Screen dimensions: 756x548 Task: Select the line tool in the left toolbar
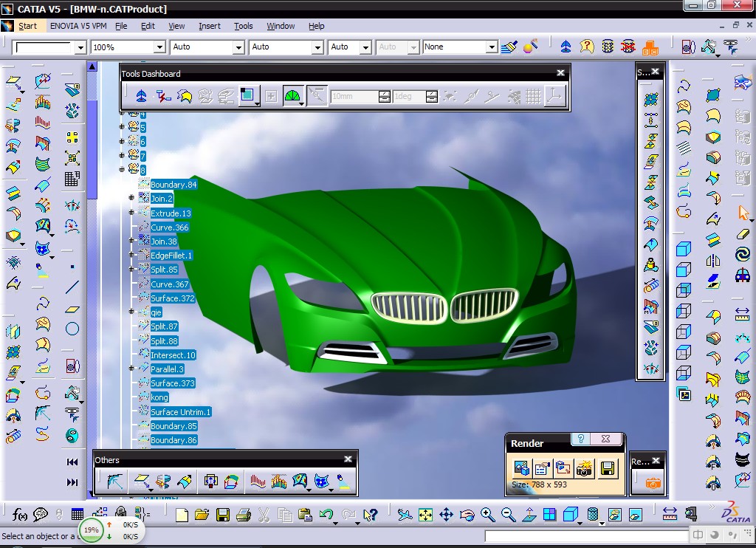[x=72, y=287]
